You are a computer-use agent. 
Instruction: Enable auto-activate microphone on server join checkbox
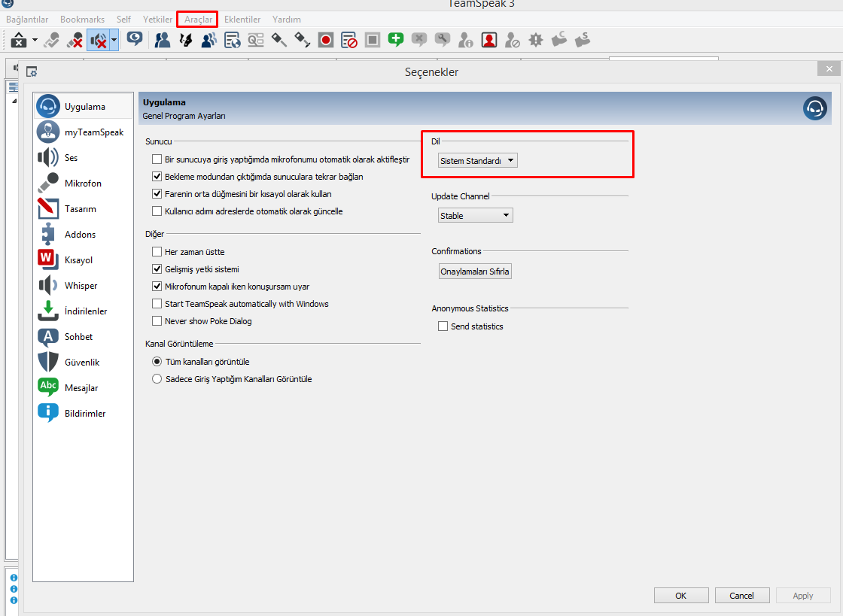157,159
